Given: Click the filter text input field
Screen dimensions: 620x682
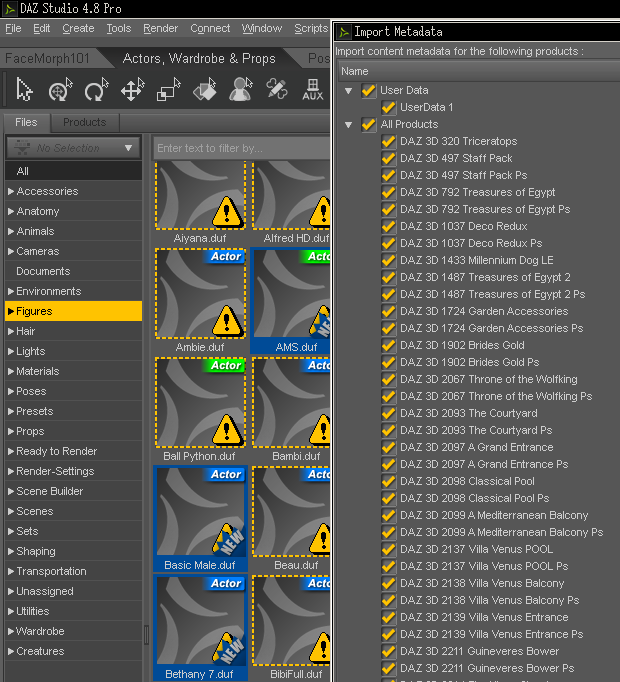Looking at the screenshot, I should point(241,148).
